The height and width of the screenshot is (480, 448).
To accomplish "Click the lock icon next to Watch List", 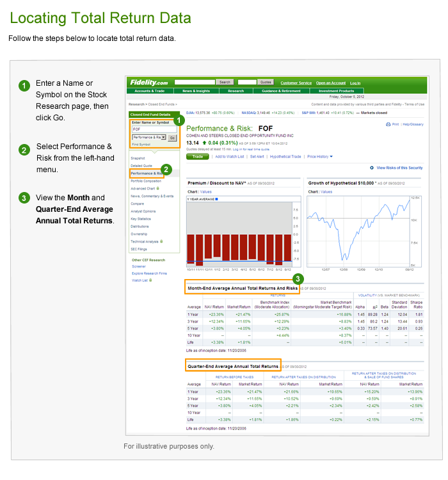I will [149, 280].
